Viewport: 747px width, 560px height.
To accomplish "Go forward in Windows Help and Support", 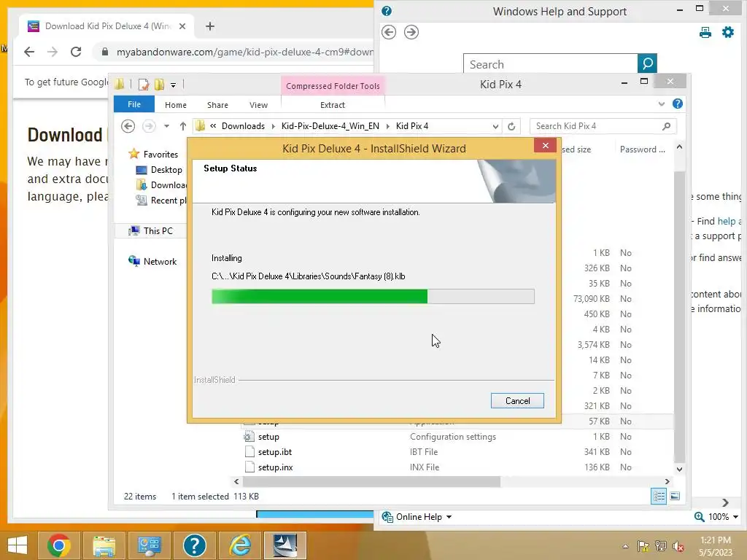I will (x=411, y=32).
